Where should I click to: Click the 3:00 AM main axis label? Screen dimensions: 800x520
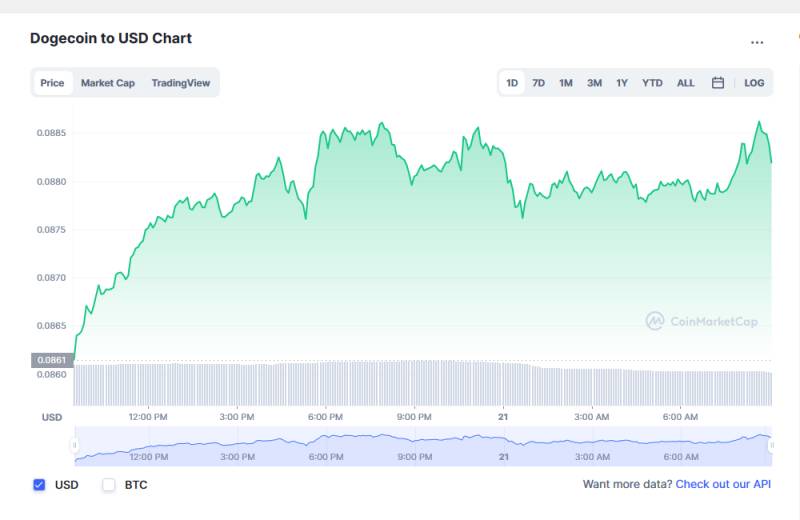tap(592, 417)
